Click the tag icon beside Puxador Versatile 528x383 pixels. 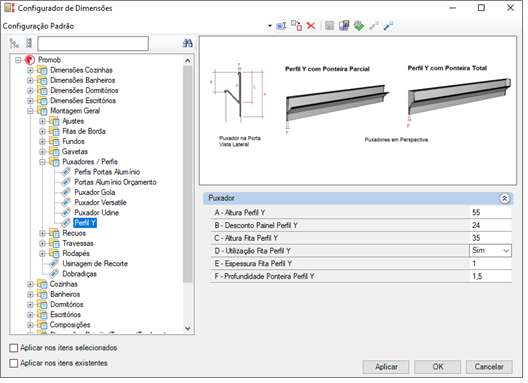[x=66, y=204]
